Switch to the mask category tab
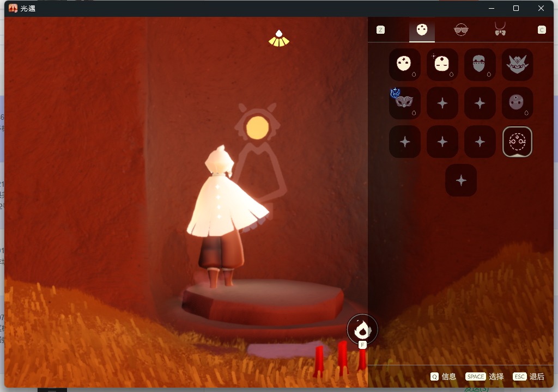Screen dimensions: 558x392 [422, 29]
